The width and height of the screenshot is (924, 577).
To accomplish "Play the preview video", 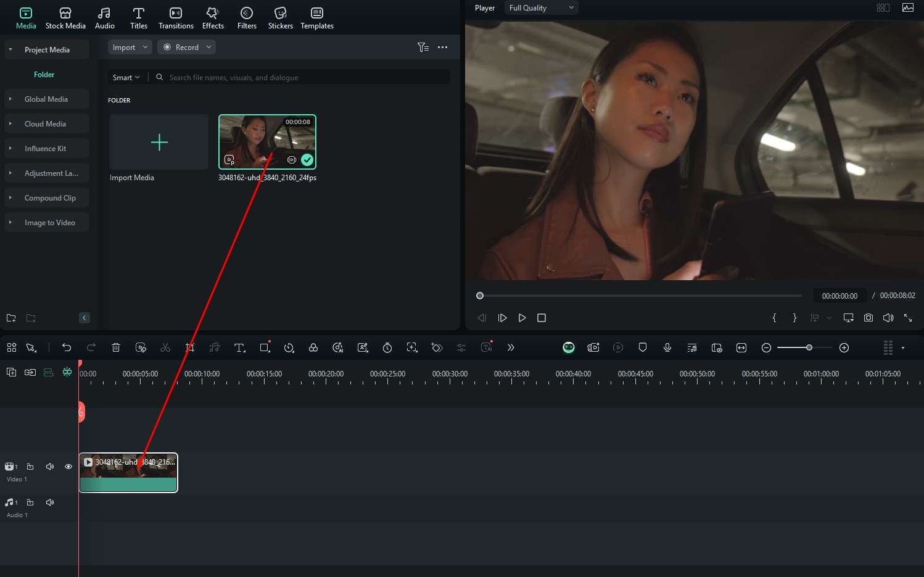I will pos(522,318).
